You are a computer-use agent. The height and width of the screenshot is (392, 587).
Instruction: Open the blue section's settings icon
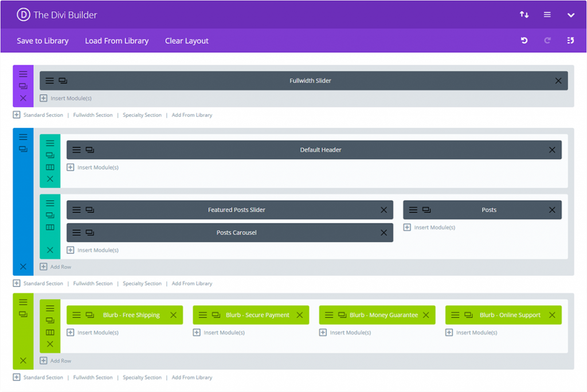23,137
